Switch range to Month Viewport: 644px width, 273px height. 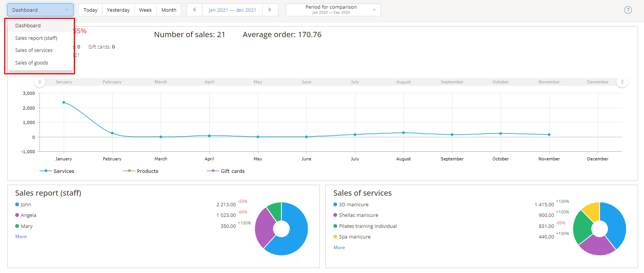[x=169, y=10]
